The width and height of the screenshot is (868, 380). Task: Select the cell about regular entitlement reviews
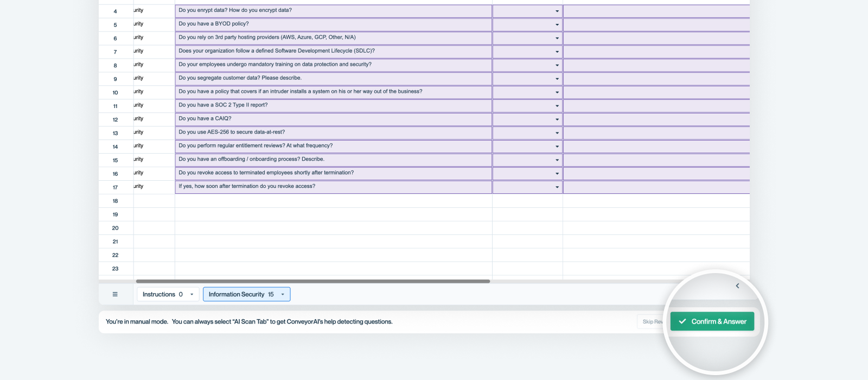334,147
